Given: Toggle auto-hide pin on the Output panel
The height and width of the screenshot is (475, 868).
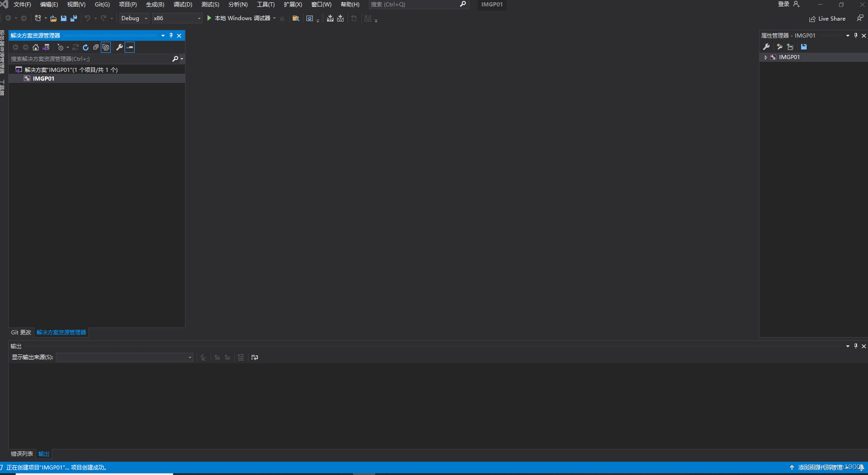Looking at the screenshot, I should tap(856, 346).
